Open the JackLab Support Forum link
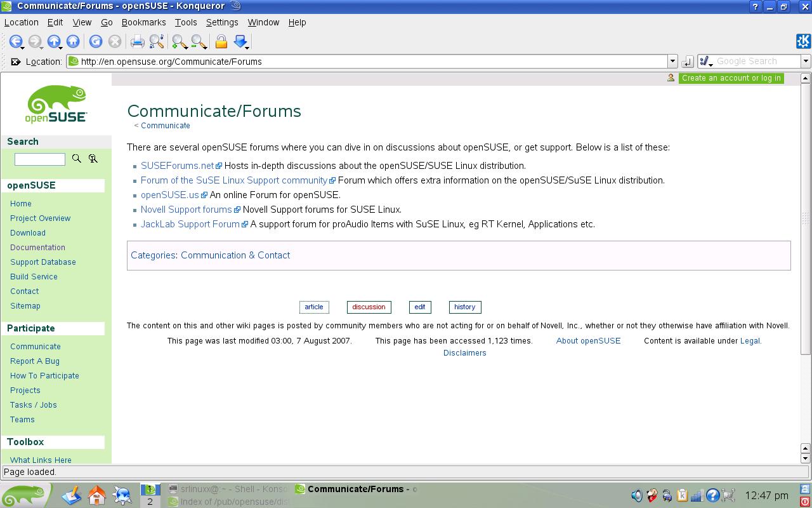Viewport: 812px width, 508px height. [x=190, y=224]
